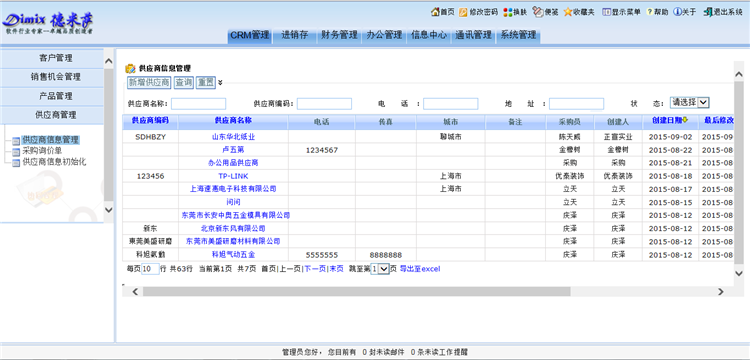
Task: Click the code cell SDHBZY
Action: tap(150, 137)
